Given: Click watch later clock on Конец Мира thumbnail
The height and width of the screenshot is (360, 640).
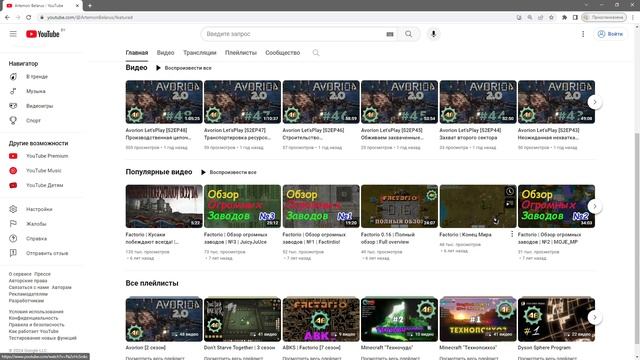Looking at the screenshot, I should click(509, 191).
